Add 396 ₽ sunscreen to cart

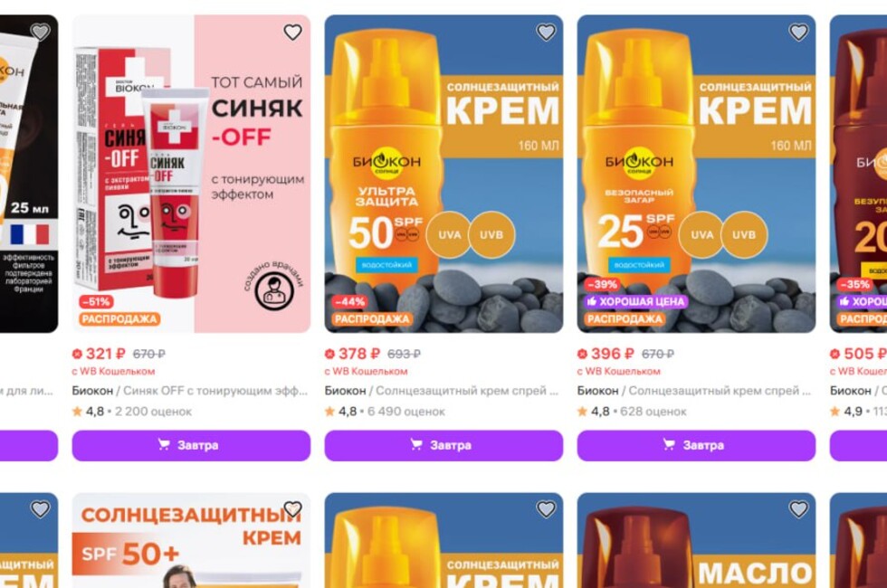pyautogui.click(x=696, y=445)
